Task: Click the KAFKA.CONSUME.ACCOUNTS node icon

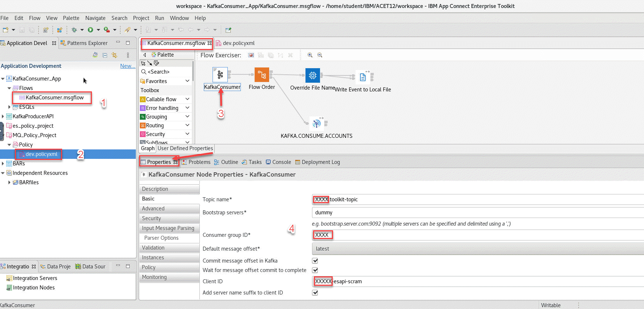Action: click(317, 124)
